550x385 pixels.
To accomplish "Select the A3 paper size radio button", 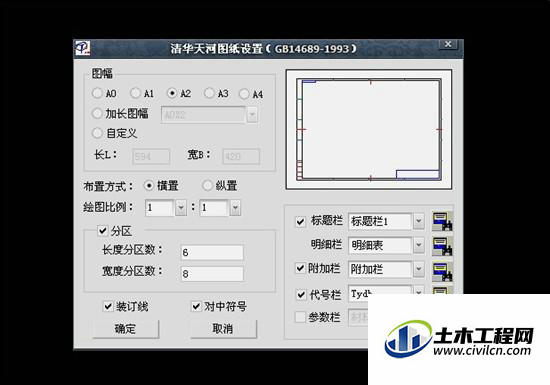I will [209, 93].
